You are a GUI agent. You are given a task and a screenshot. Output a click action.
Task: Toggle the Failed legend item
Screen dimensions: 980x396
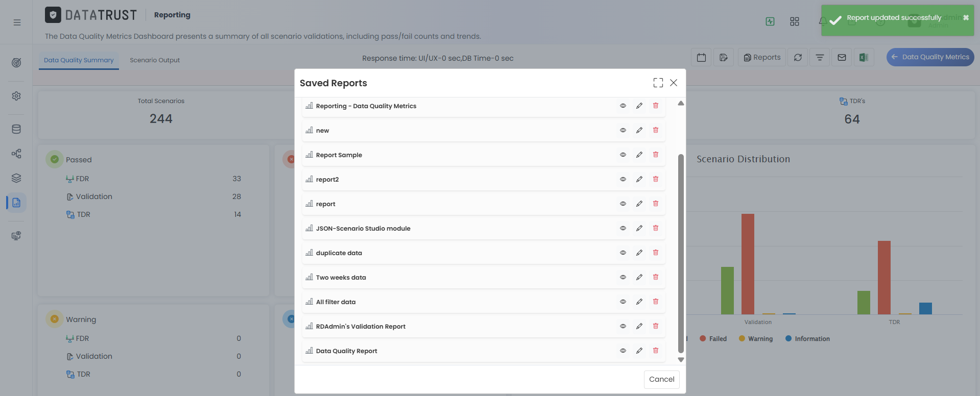(713, 339)
